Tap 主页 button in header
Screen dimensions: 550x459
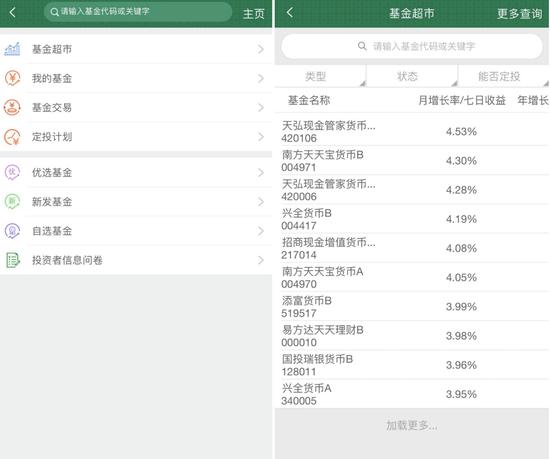click(254, 14)
